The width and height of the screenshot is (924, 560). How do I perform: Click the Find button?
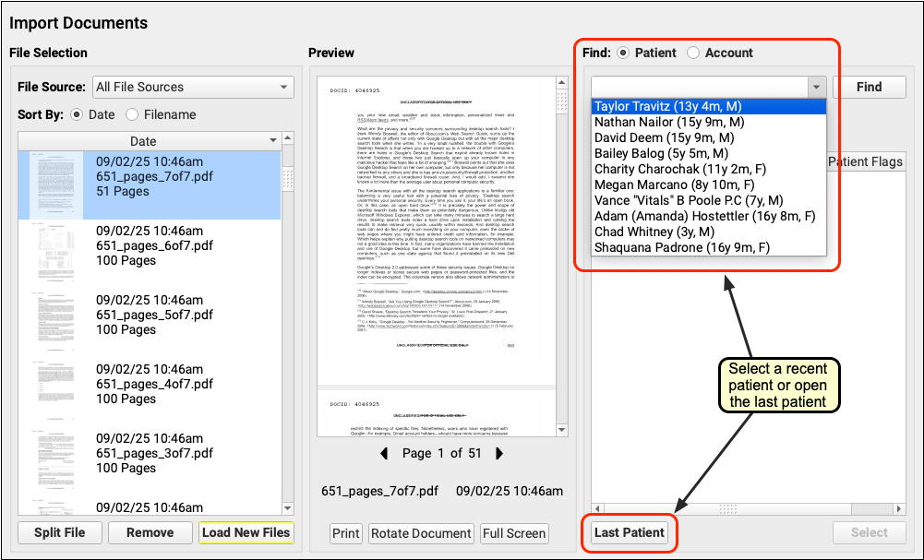870,87
